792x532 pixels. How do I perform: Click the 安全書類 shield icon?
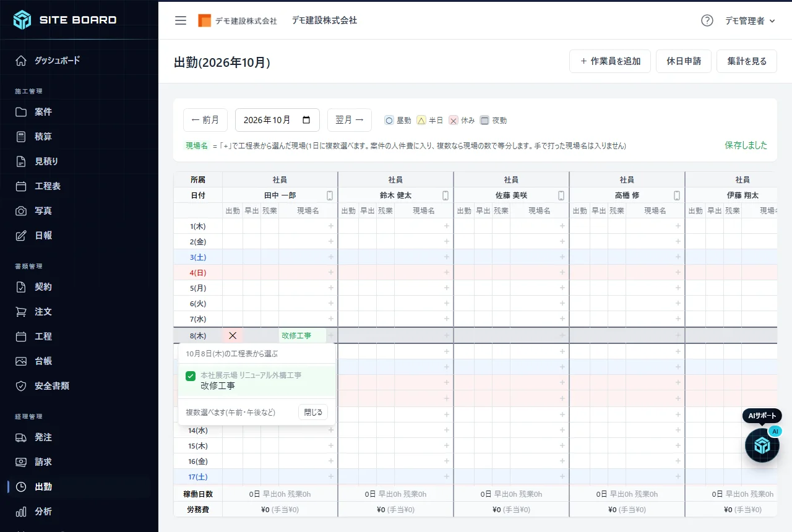point(21,386)
